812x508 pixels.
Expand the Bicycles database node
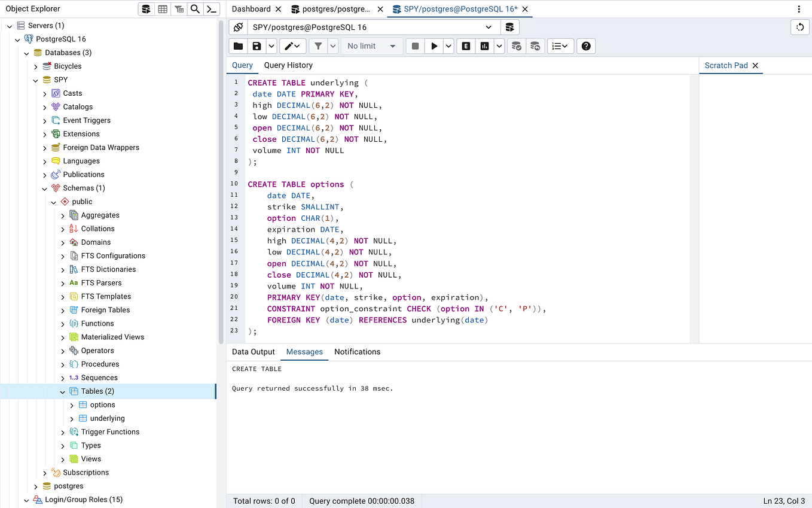tap(35, 66)
